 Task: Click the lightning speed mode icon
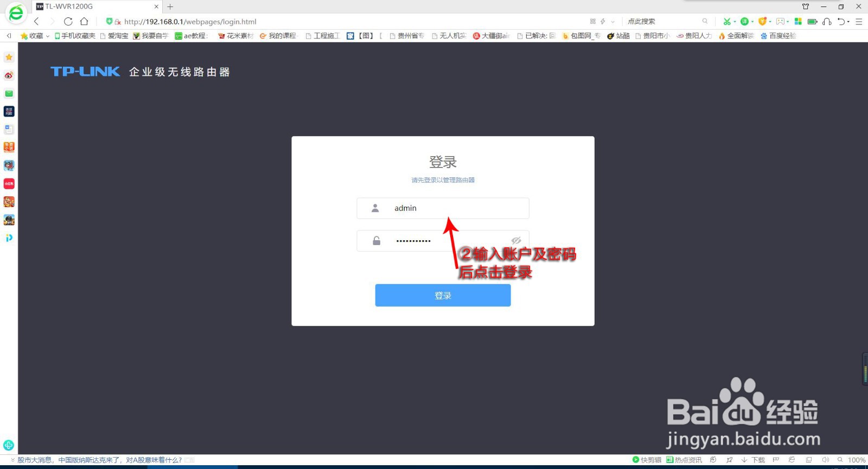point(603,22)
